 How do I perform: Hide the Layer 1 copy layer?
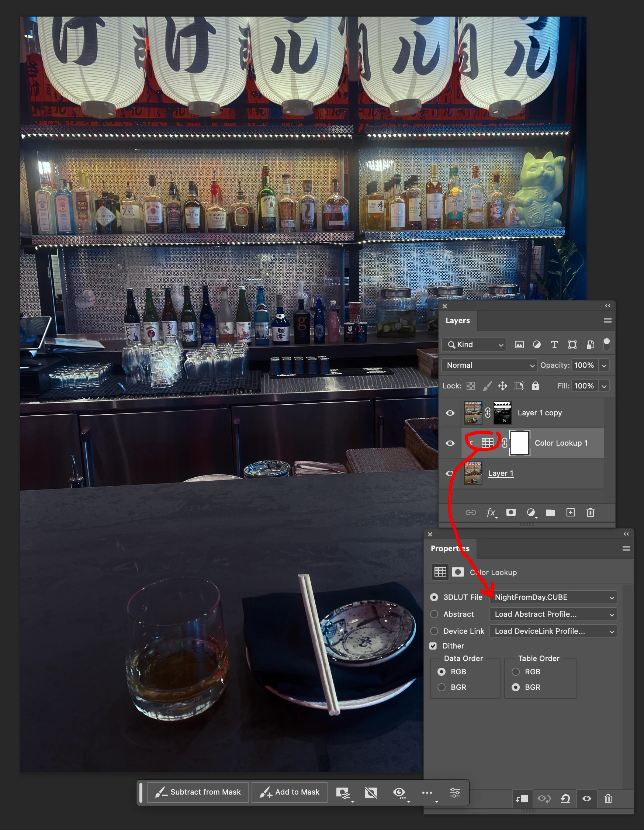(450, 413)
